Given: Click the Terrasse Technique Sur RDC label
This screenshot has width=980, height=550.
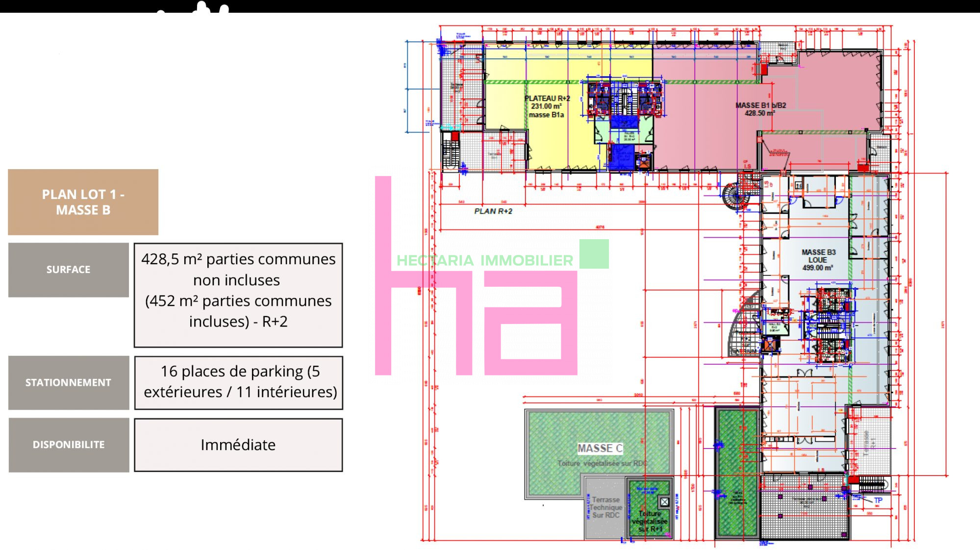Looking at the screenshot, I should [x=606, y=507].
